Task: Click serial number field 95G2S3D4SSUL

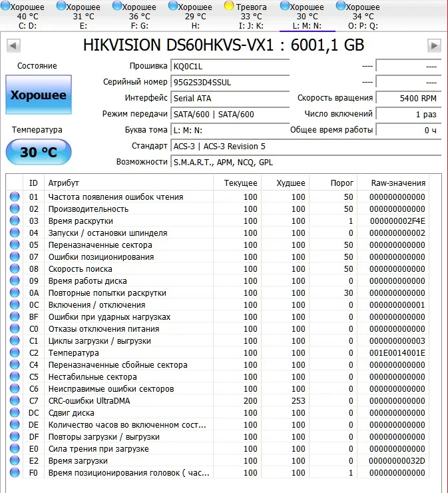Action: (x=230, y=83)
